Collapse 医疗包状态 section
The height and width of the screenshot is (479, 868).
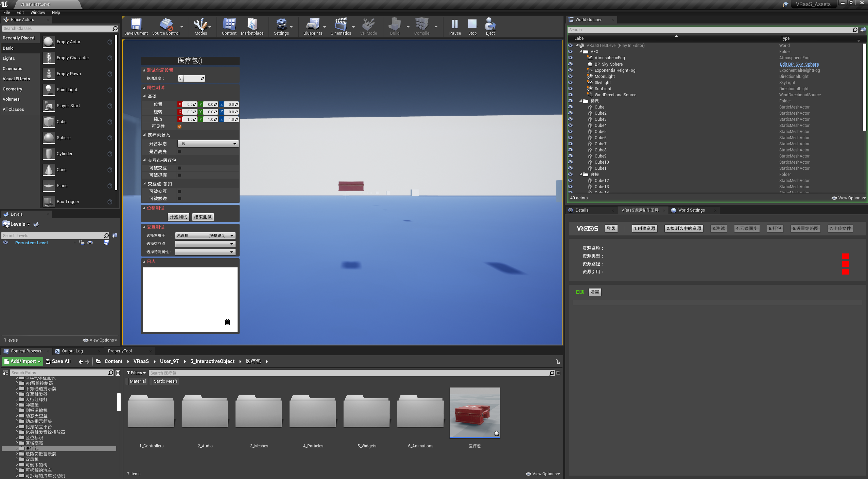144,135
